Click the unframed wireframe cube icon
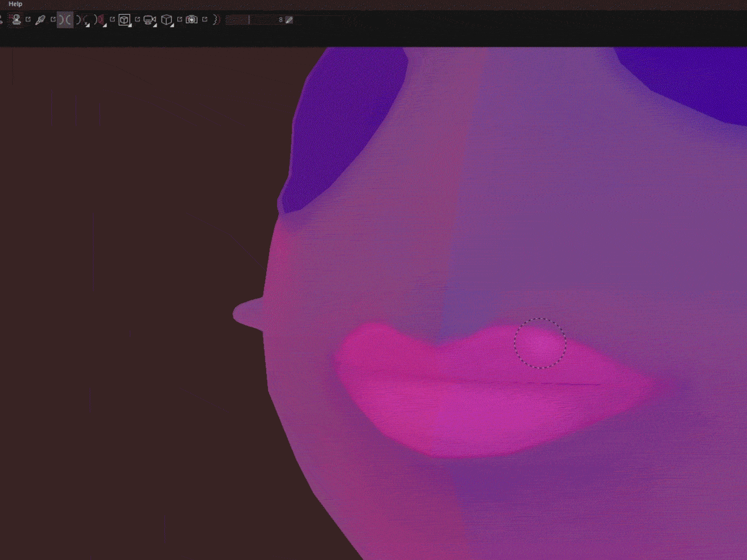The width and height of the screenshot is (747, 560). 167,20
